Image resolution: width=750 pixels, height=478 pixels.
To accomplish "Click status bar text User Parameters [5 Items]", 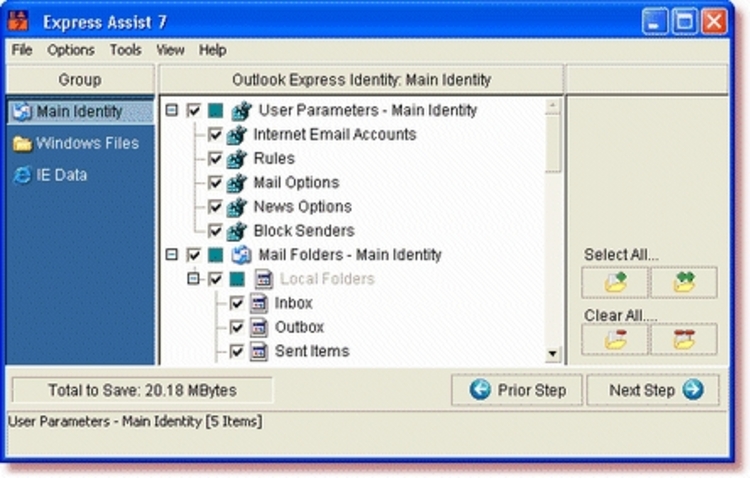I will (135, 422).
